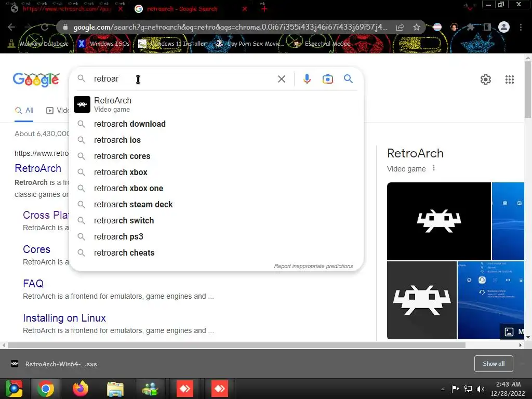Open the FAQ sitelink
Image resolution: width=532 pixels, height=399 pixels.
click(33, 284)
